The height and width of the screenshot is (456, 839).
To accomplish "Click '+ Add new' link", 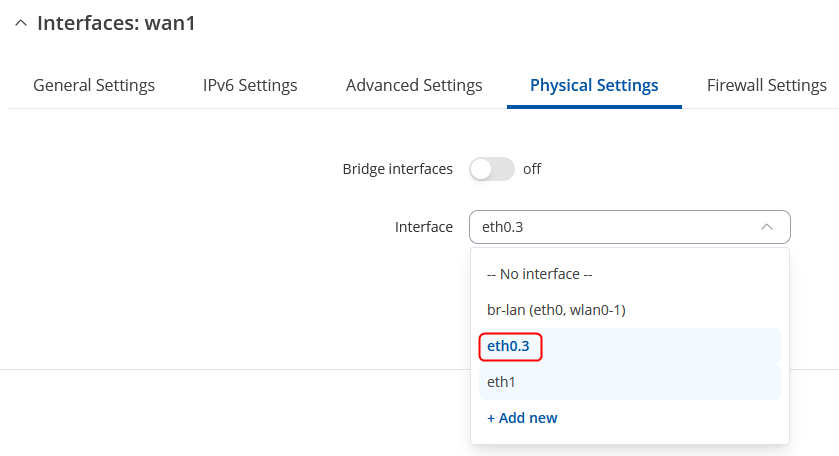I will [522, 418].
